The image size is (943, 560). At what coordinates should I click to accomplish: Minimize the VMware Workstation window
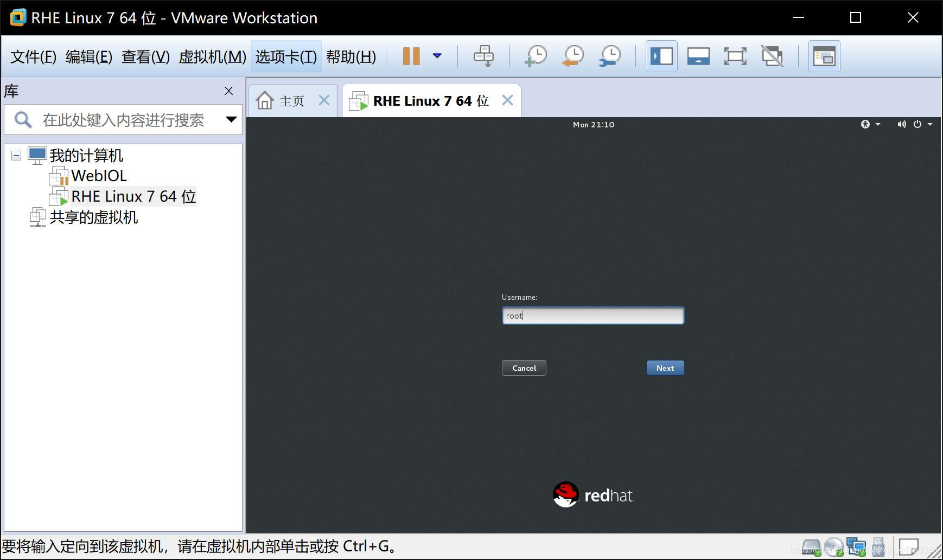[799, 17]
